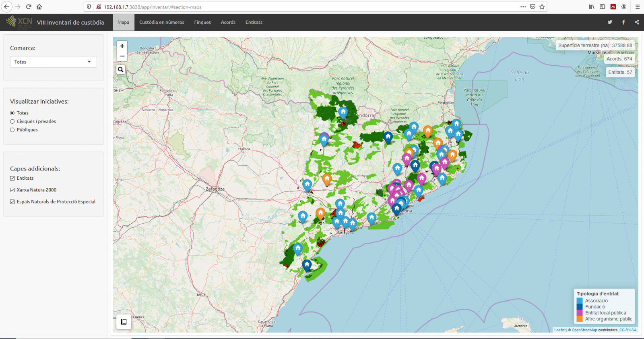
Task: Disable the Entitats layer checkbox
Action: pos(12,178)
